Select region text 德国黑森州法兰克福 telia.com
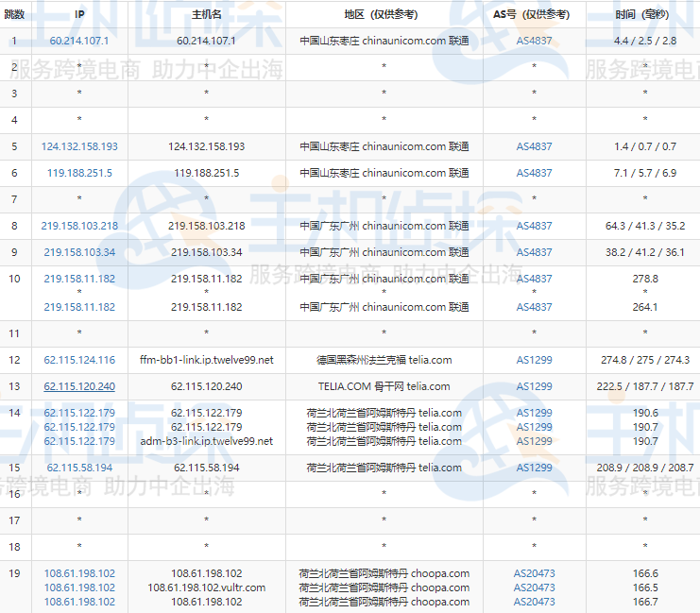This screenshot has height=613, width=700. [x=384, y=360]
